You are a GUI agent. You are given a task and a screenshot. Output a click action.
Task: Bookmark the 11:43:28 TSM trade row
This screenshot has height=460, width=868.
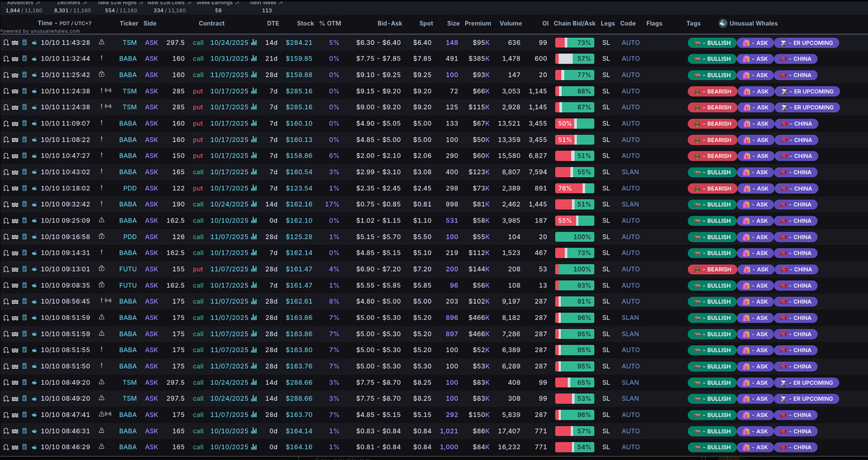(6, 43)
